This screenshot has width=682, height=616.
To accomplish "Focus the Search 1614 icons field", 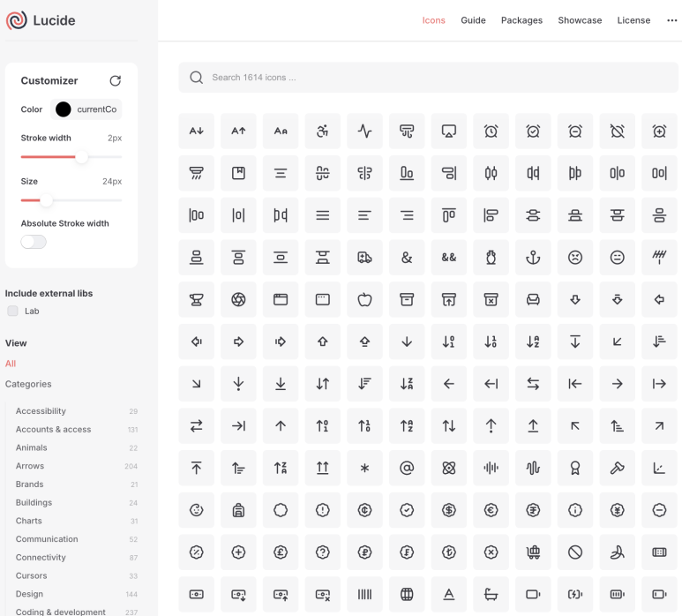I will coord(428,78).
